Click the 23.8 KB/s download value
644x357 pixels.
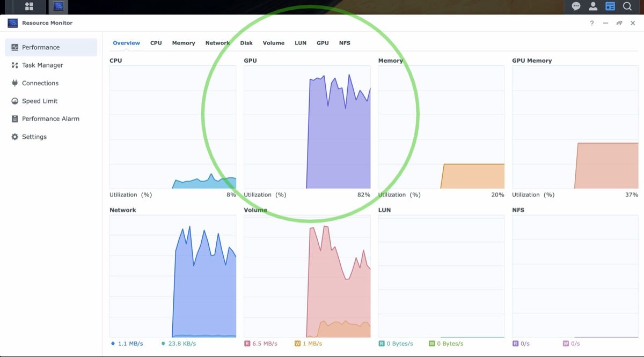click(182, 344)
